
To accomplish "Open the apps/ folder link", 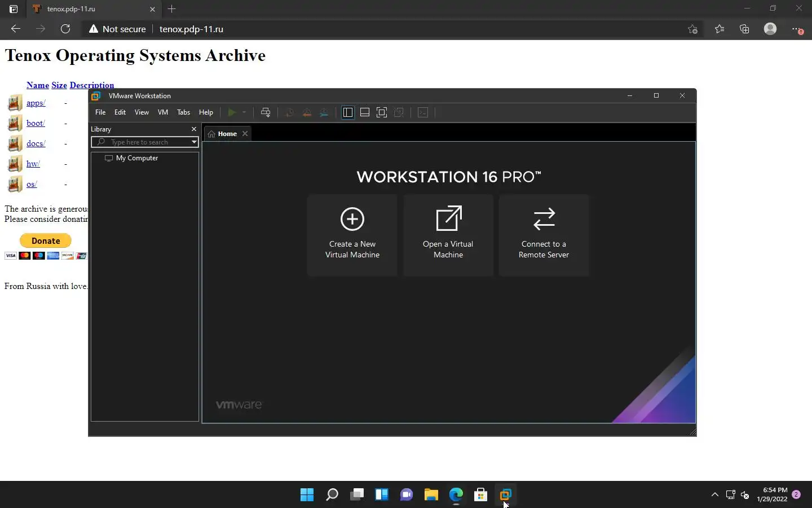I will pos(36,103).
